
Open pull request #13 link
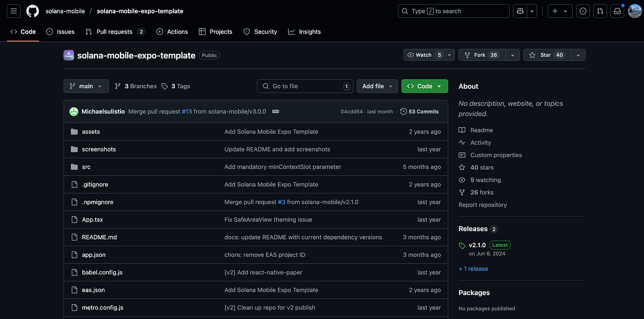point(187,111)
